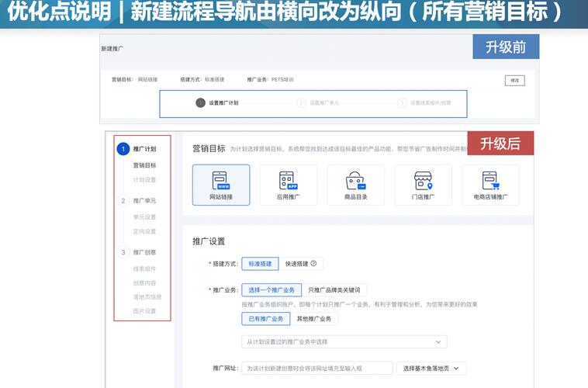Screen dimensions: 588x388
Task: Click the step 2 circle beside 推广单元
Action: pyautogui.click(x=123, y=201)
